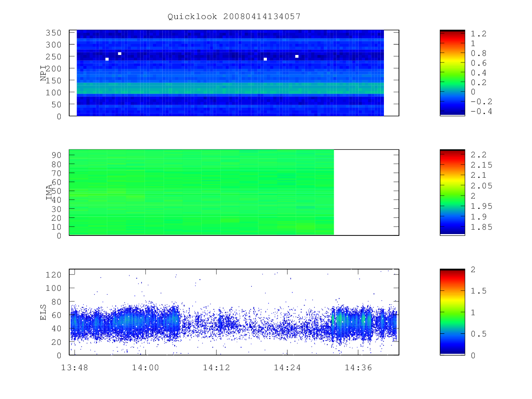Click the 1.2 label on NPI colorbar
The image size is (532, 399).
pos(479,34)
